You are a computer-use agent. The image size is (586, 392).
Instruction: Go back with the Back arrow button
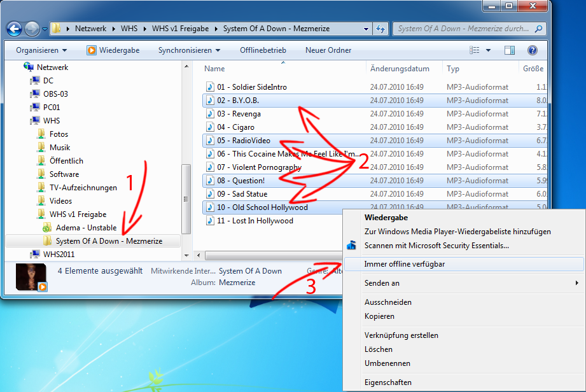[x=14, y=29]
